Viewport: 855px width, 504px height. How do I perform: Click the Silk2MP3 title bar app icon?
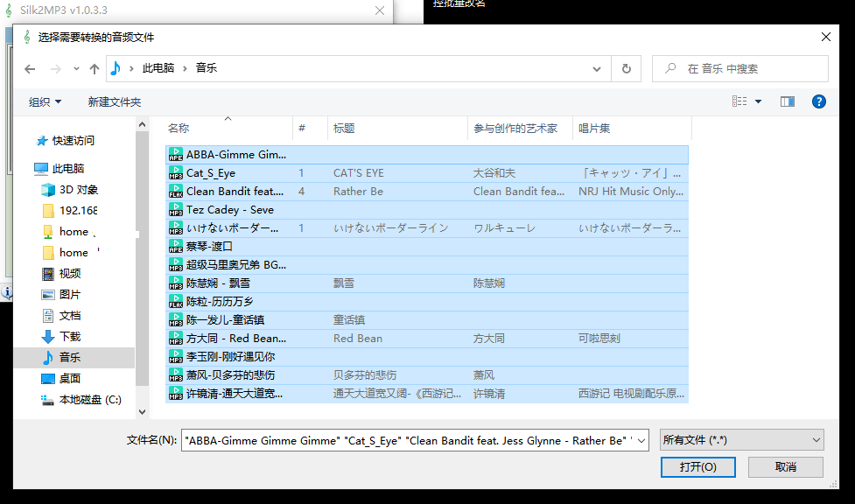(x=9, y=10)
